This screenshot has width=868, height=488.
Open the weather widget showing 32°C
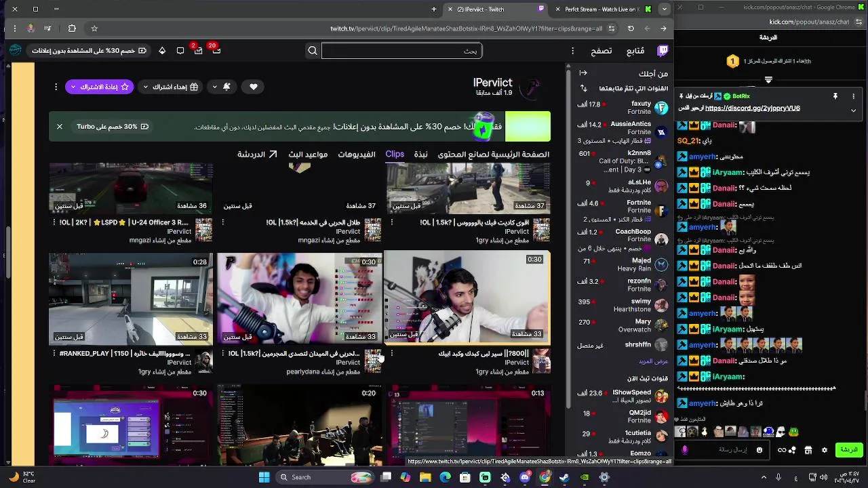click(x=22, y=477)
